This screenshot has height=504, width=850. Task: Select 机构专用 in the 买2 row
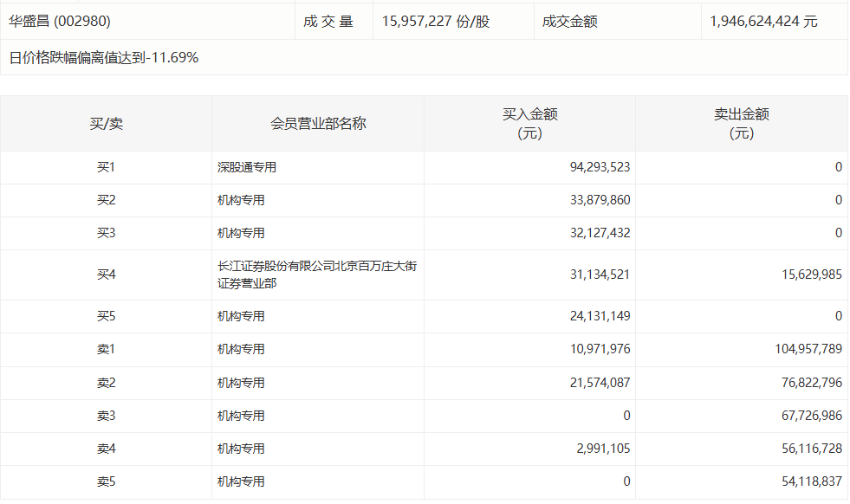click(x=241, y=201)
